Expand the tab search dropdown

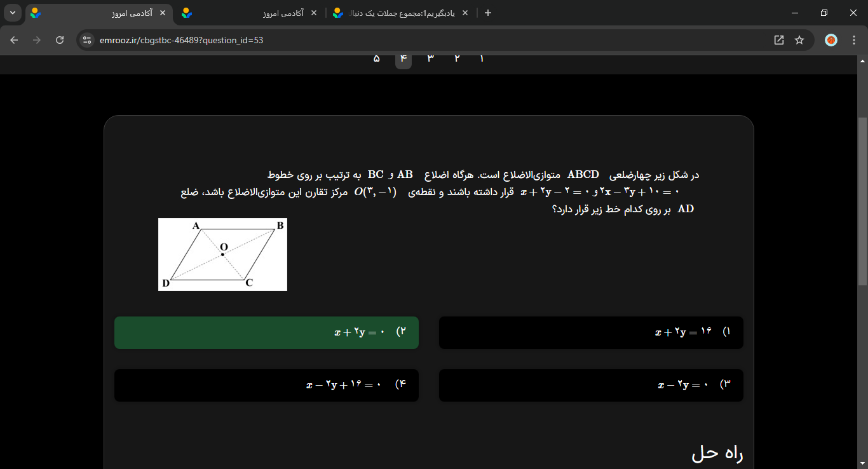click(x=13, y=13)
